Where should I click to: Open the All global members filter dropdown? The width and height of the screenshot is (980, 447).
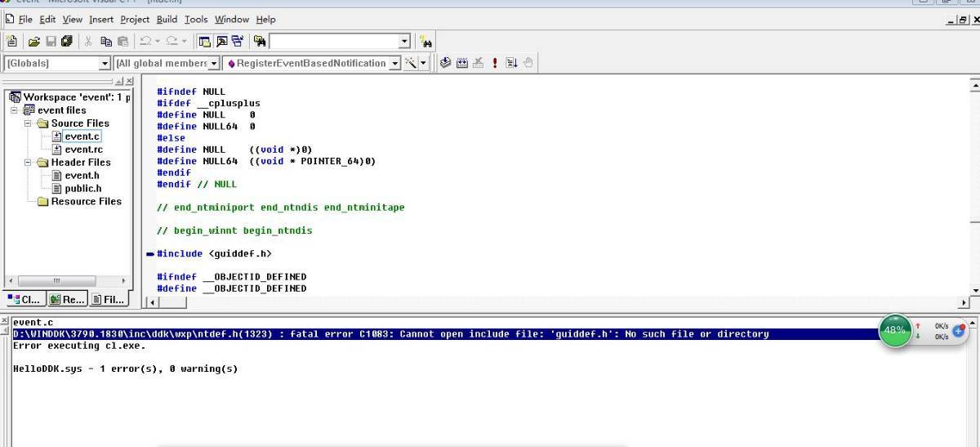214,63
